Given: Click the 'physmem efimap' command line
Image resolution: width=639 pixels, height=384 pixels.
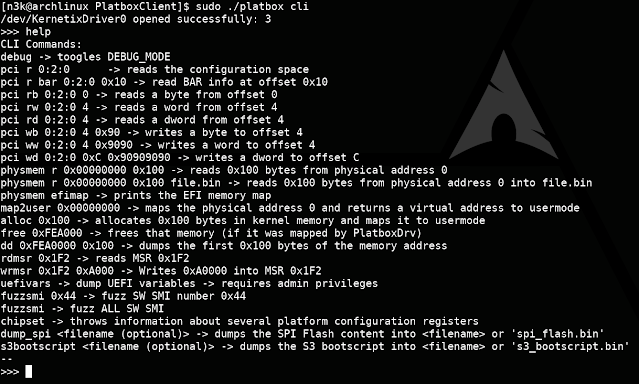Looking at the screenshot, I should pyautogui.click(x=136, y=196).
